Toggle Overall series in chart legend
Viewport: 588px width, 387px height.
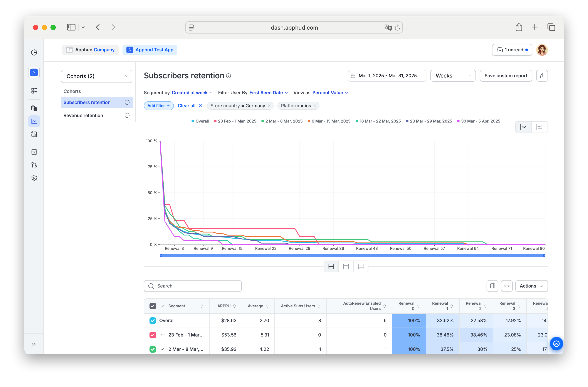pos(200,121)
